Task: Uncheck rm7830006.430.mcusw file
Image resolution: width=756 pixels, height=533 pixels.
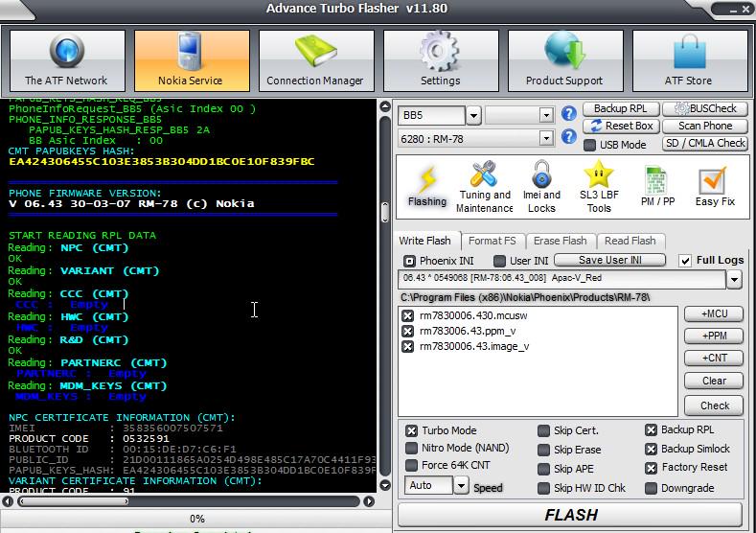Action: [408, 316]
